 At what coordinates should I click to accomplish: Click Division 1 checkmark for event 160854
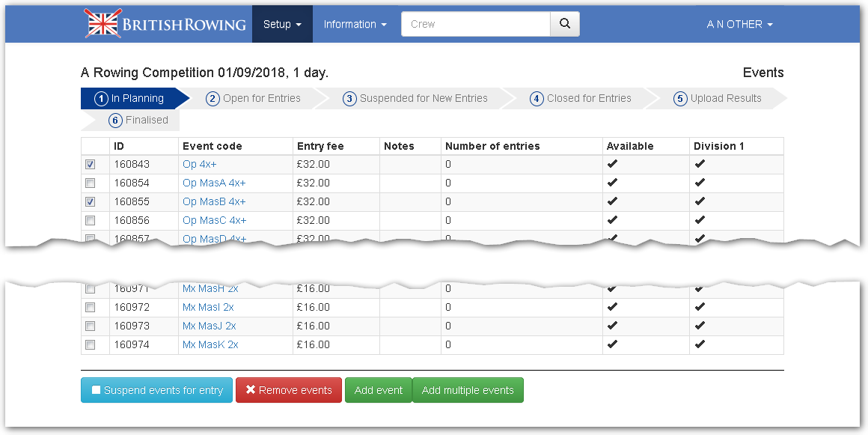pos(700,183)
